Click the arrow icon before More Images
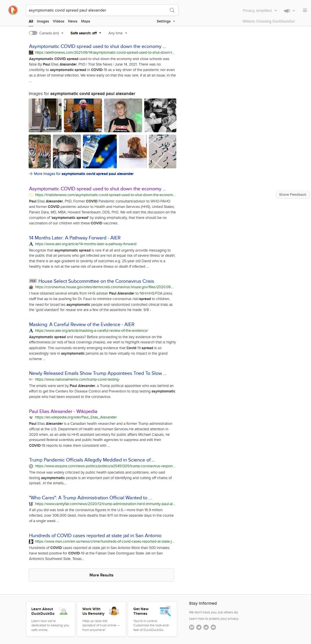Screen dimensions: 311x644 pos(31,174)
